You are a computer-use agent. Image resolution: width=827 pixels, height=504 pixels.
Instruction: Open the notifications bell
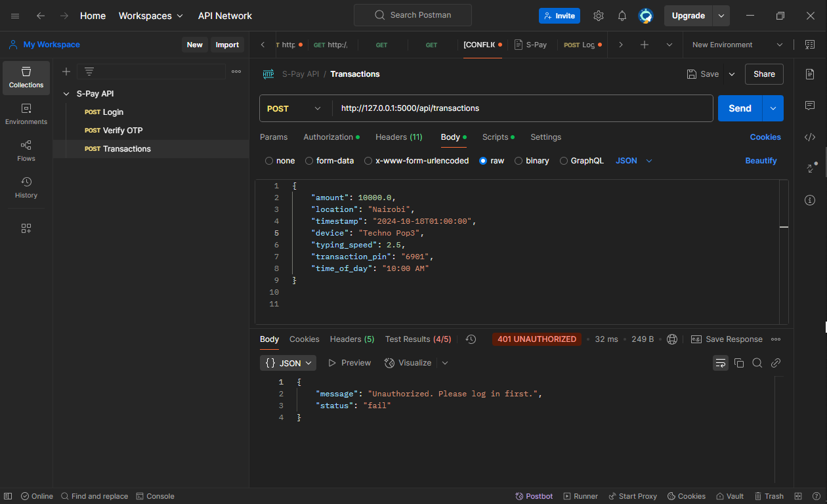tap(622, 16)
